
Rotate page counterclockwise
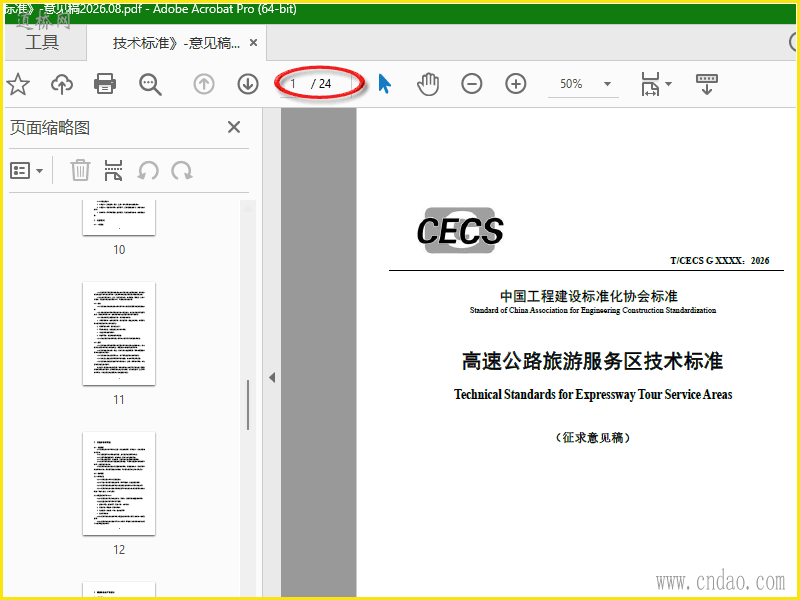[148, 170]
